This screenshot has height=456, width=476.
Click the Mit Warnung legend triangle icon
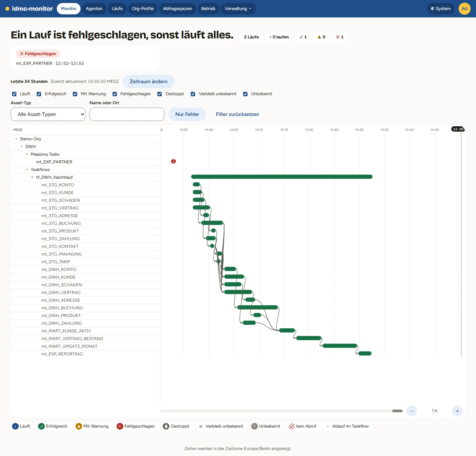click(79, 426)
